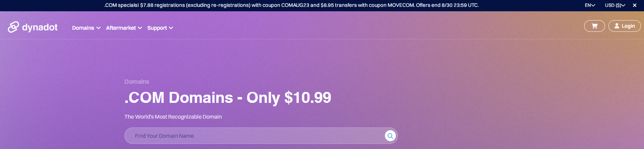Open the Domains navigation menu
This screenshot has height=149, width=644.
tap(83, 28)
